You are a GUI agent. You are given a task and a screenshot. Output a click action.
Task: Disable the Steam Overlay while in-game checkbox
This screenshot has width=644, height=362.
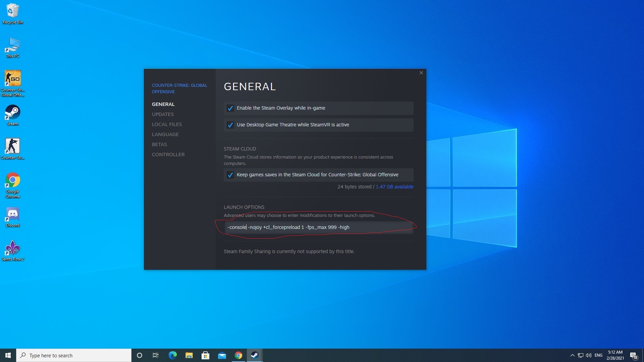(x=230, y=108)
